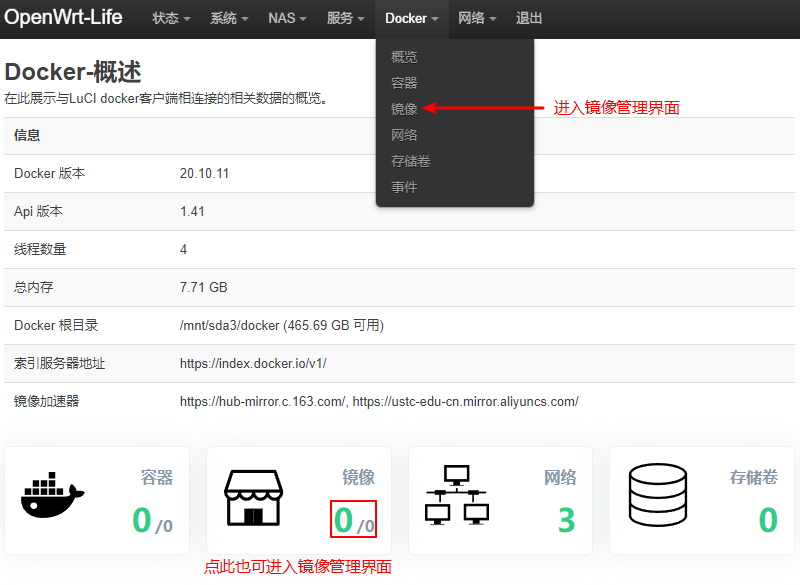The image size is (800, 585).
Task: Click the containers count 0/0
Action: [x=153, y=521]
